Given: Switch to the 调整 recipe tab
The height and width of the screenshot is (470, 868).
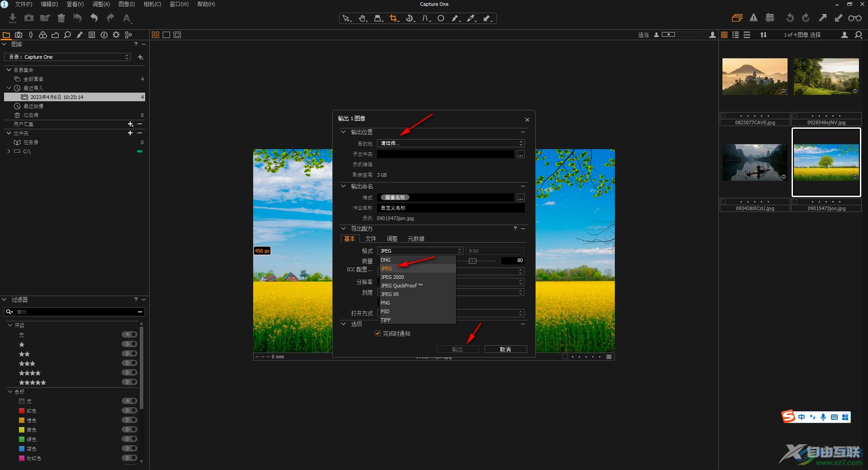Looking at the screenshot, I should click(392, 239).
